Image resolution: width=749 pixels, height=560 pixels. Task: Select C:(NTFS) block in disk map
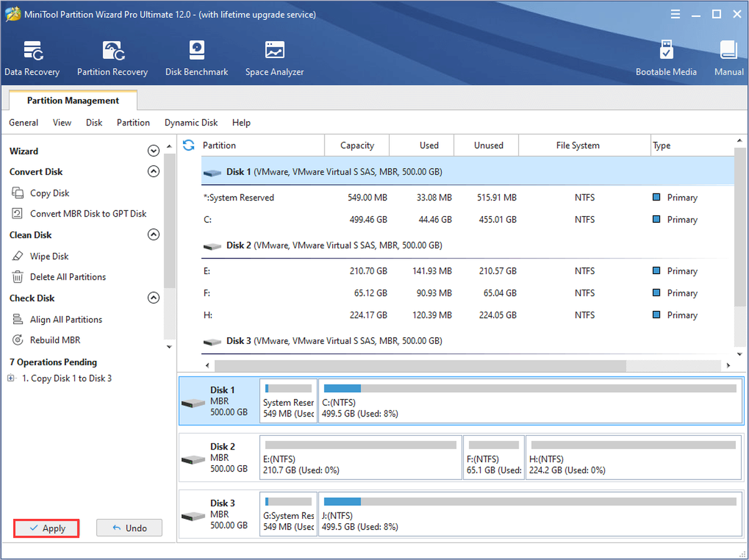[x=531, y=400]
